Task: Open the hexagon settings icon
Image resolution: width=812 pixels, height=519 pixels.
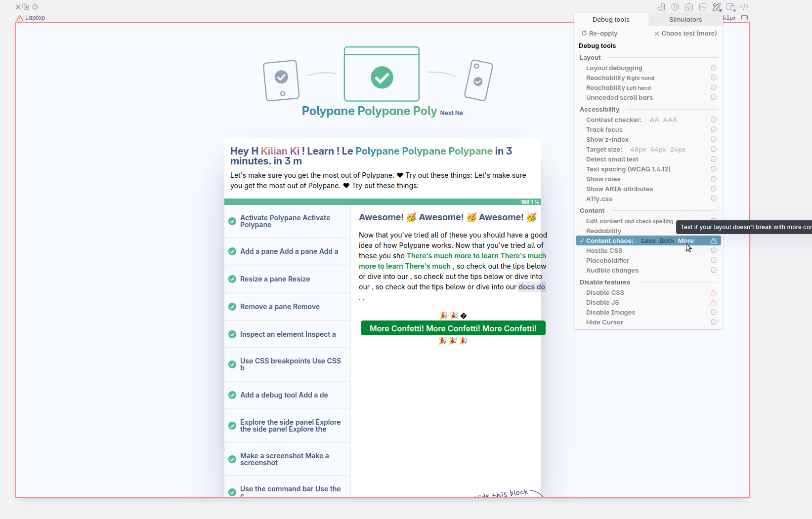Action: pos(675,7)
